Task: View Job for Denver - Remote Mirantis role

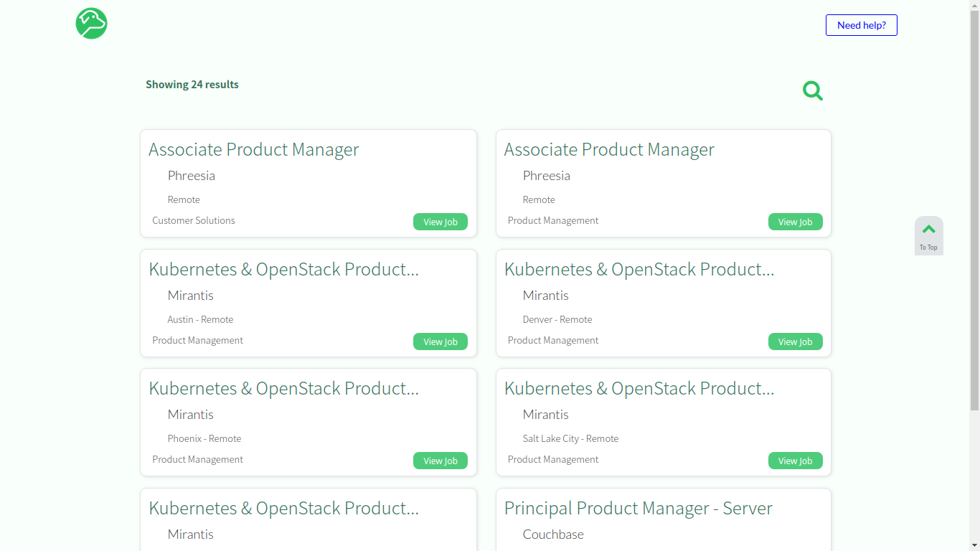Action: coord(796,342)
